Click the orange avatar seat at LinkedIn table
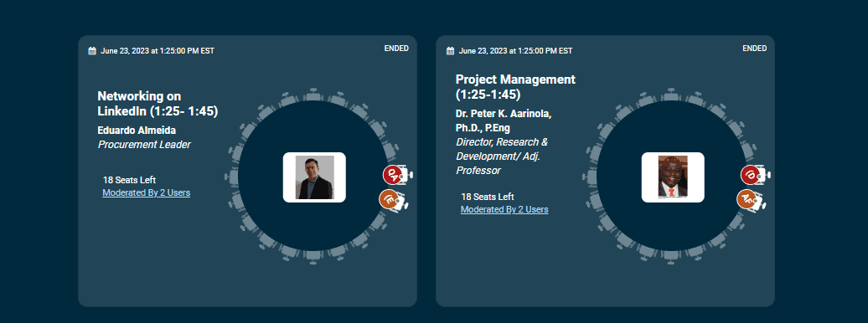 point(388,199)
